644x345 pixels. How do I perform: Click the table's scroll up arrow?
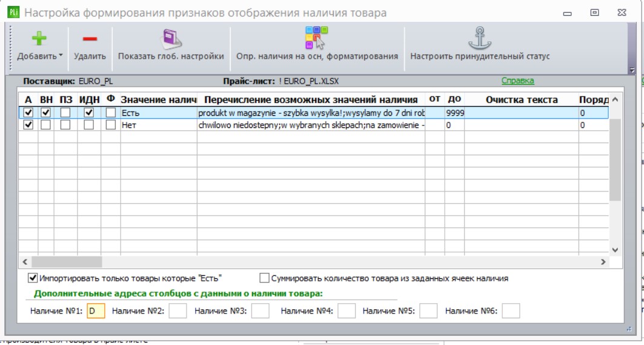tap(615, 99)
